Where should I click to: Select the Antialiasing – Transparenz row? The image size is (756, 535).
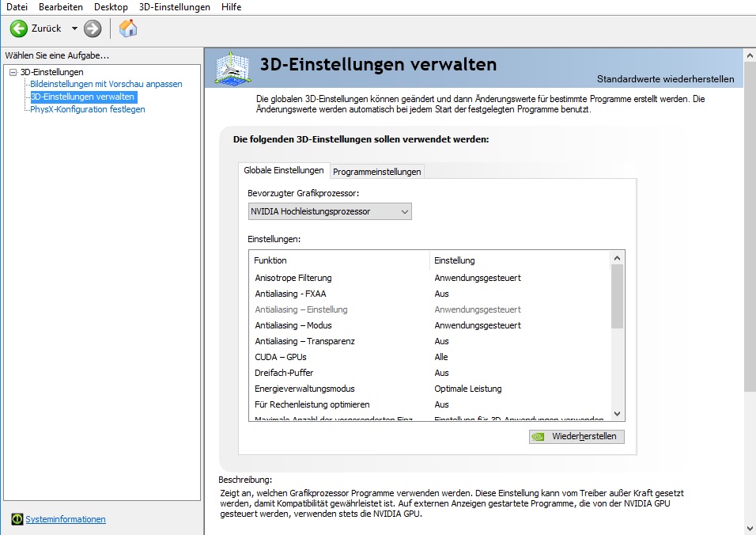tap(429, 342)
